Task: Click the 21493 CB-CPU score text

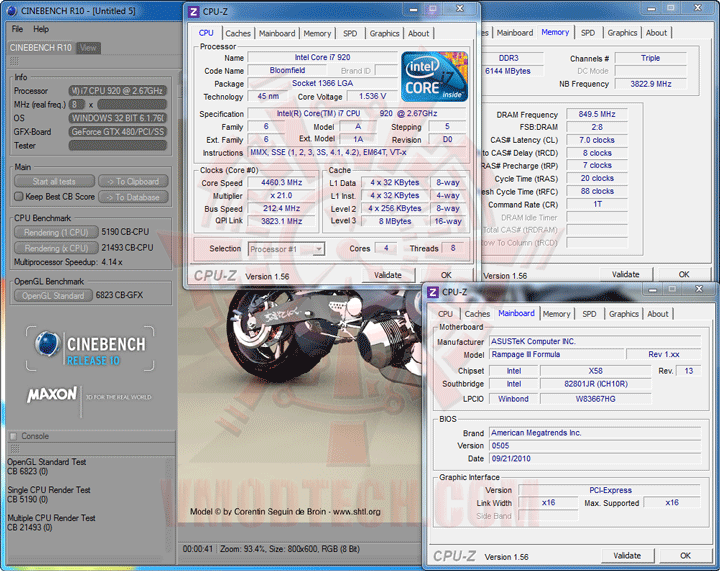Action: click(x=127, y=247)
